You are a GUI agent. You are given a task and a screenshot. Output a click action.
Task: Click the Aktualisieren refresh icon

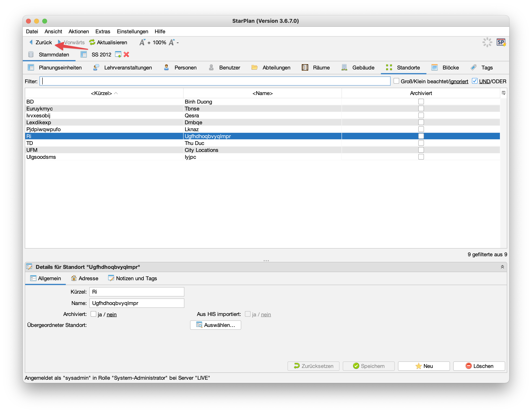[92, 42]
